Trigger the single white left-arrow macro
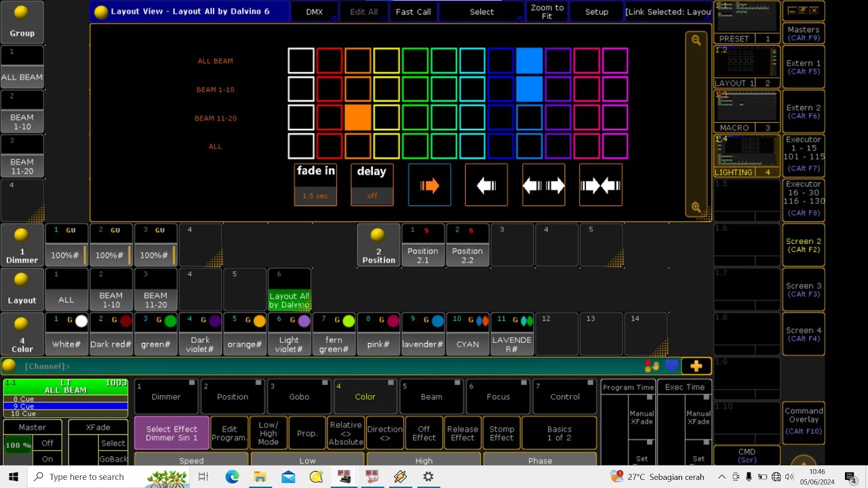Viewport: 868px width, 488px height. pyautogui.click(x=486, y=185)
